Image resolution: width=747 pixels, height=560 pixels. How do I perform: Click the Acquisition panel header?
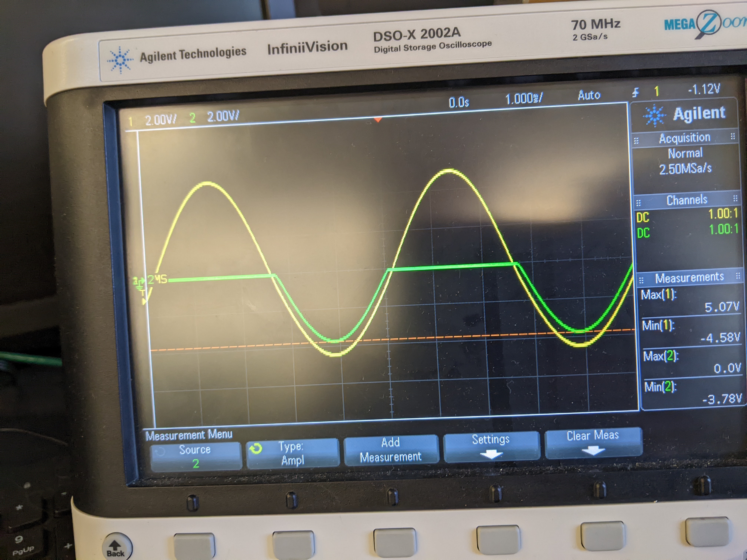(x=685, y=138)
